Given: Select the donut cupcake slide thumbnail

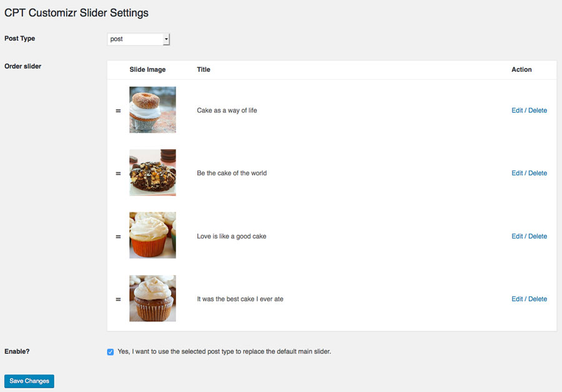Looking at the screenshot, I should click(x=153, y=110).
